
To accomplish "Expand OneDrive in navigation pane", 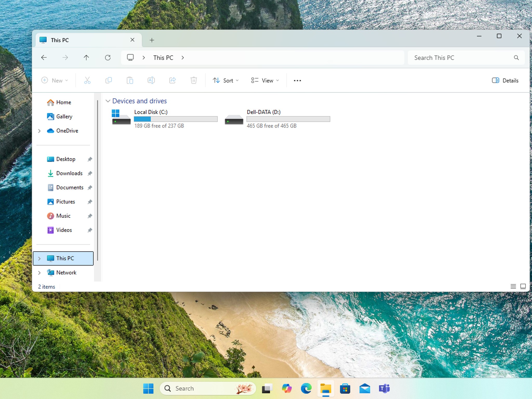I will tap(39, 131).
